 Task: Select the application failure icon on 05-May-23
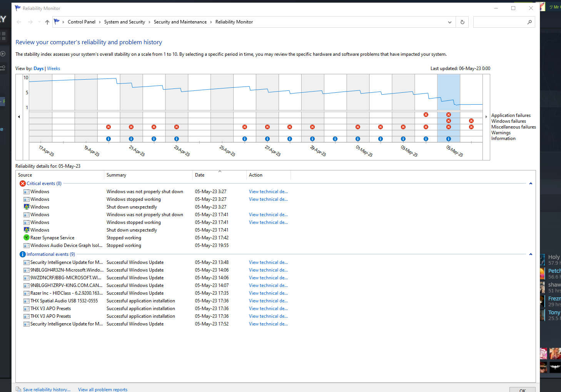[x=449, y=115]
